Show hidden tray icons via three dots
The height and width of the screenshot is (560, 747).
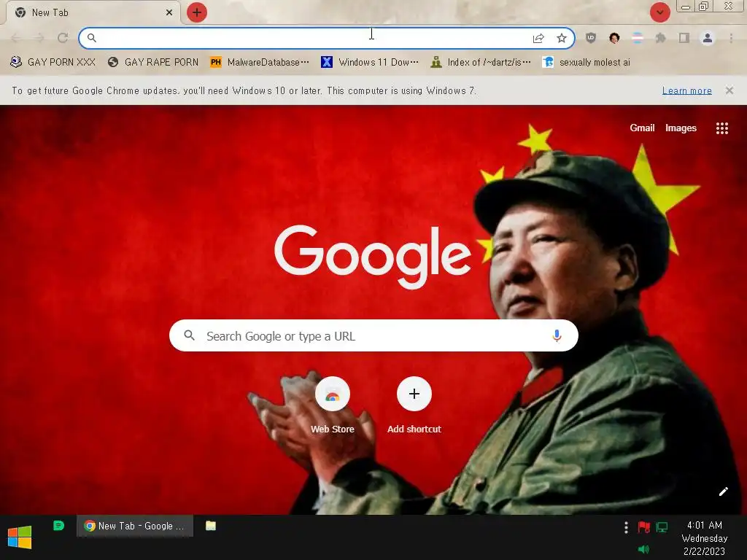point(626,527)
